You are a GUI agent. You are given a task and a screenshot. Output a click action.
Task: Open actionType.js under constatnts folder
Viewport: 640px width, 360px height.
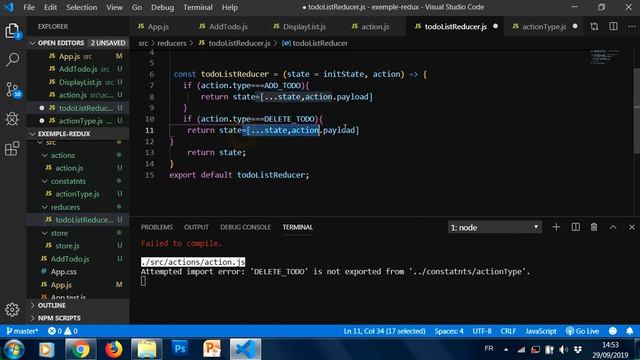click(78, 194)
